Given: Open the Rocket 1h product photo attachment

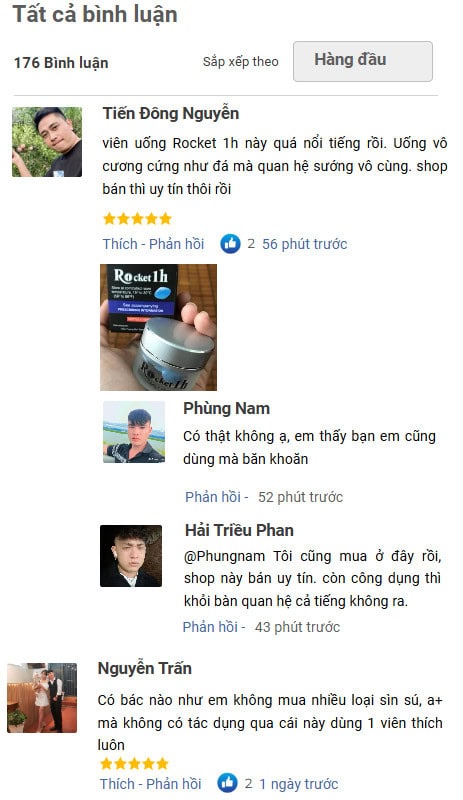Looking at the screenshot, I should click(x=158, y=327).
